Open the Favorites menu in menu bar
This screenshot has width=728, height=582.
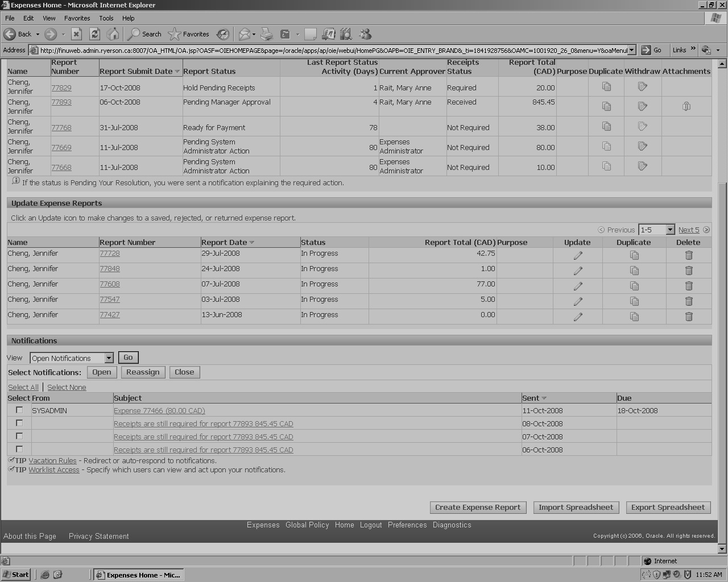point(77,18)
